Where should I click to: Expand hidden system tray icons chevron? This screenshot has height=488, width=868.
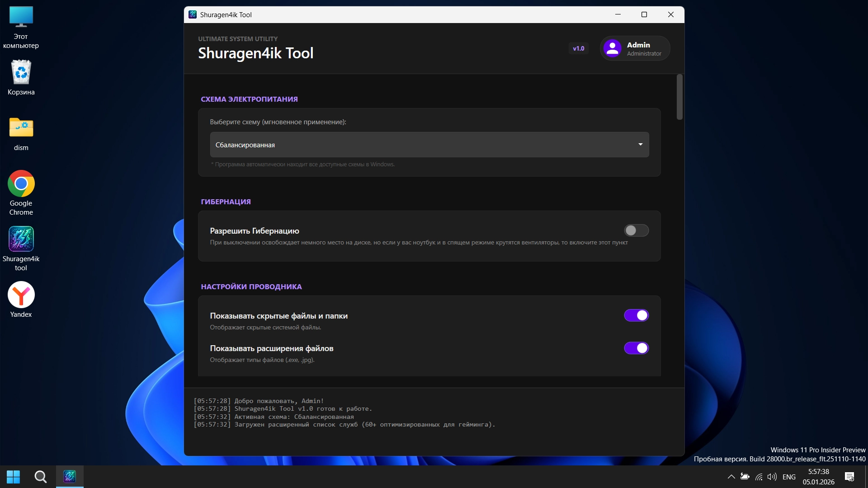pyautogui.click(x=731, y=477)
